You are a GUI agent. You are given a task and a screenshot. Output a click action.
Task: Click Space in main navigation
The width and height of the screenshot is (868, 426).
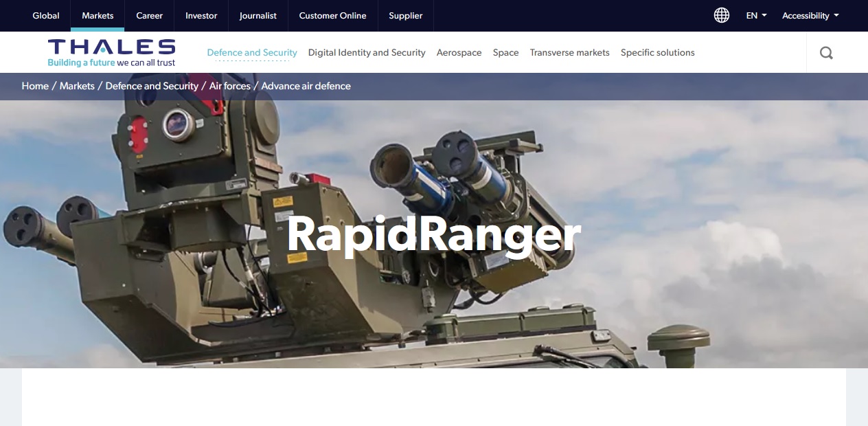(505, 52)
